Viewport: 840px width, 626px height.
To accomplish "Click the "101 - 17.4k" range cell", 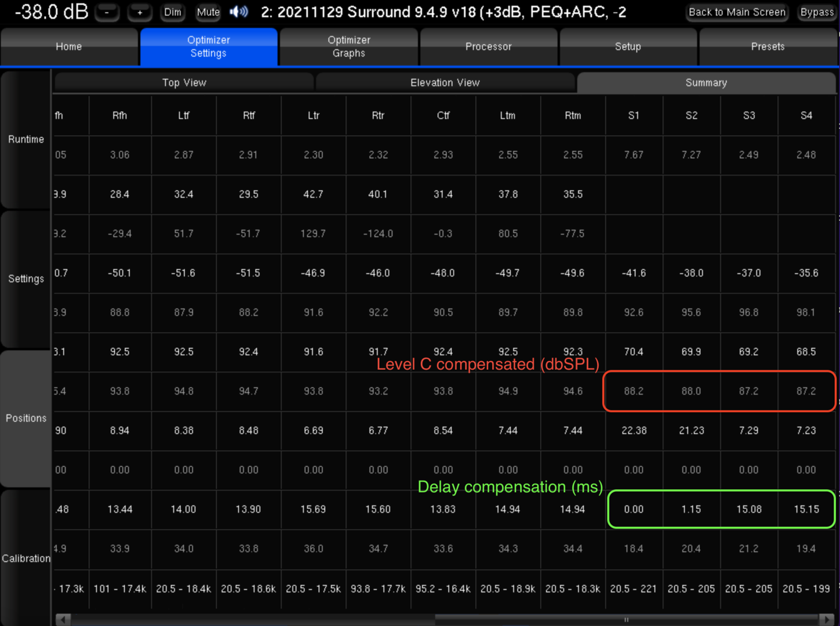I will click(120, 589).
